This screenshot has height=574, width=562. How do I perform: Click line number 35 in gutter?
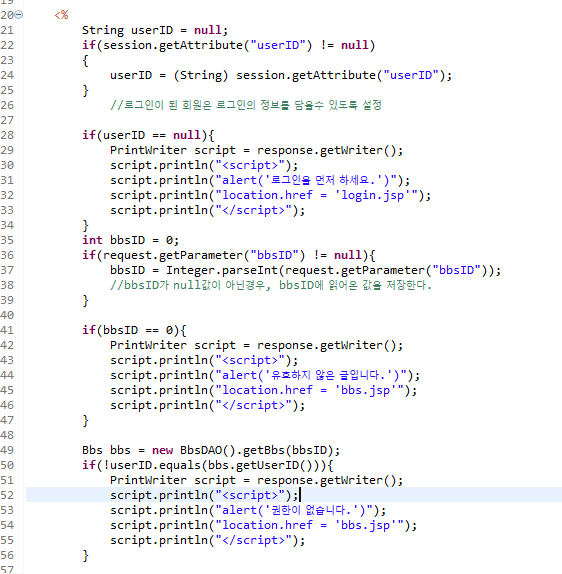(7, 240)
